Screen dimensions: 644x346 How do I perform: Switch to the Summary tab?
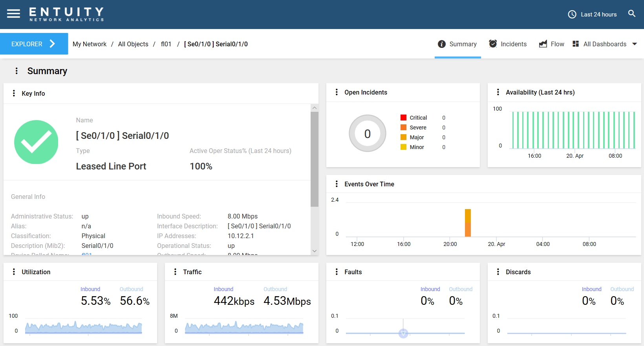pyautogui.click(x=457, y=44)
